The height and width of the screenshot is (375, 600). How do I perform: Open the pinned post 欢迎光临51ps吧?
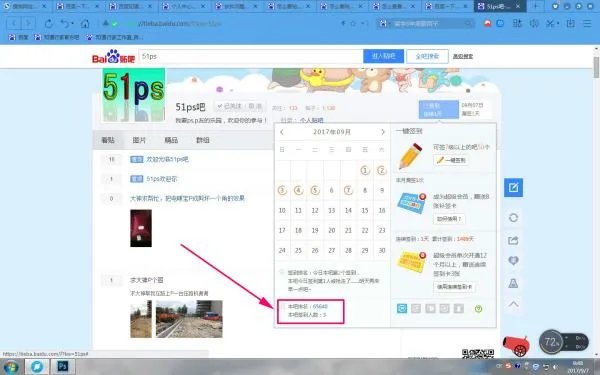167,159
